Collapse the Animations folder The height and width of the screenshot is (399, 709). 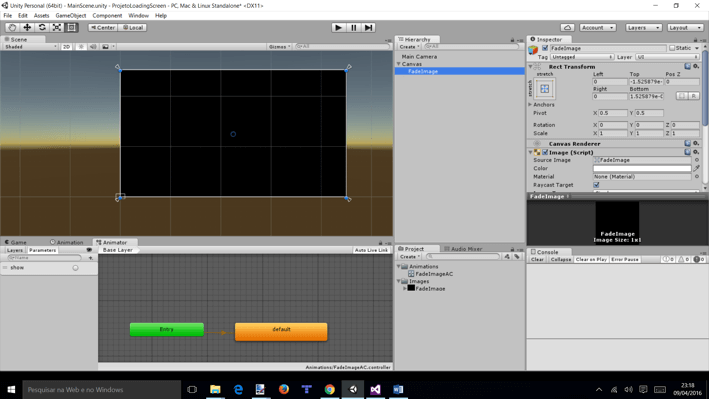(x=398, y=267)
